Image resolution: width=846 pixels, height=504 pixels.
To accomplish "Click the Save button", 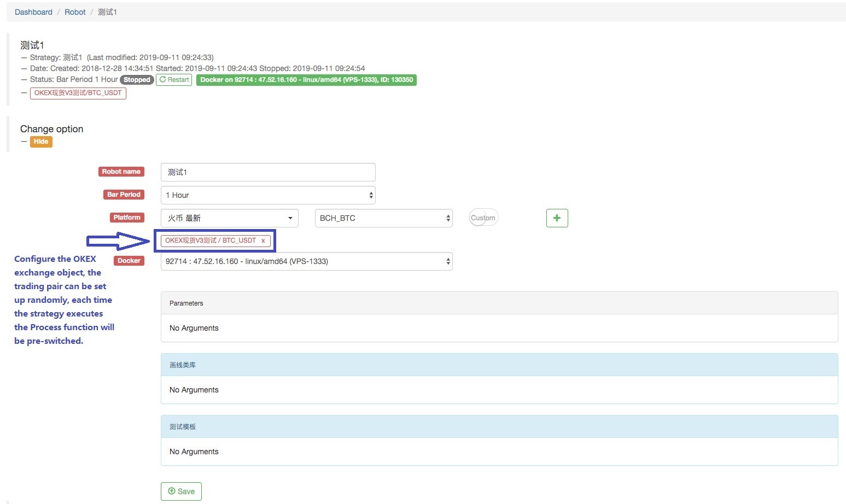I will coord(181,491).
